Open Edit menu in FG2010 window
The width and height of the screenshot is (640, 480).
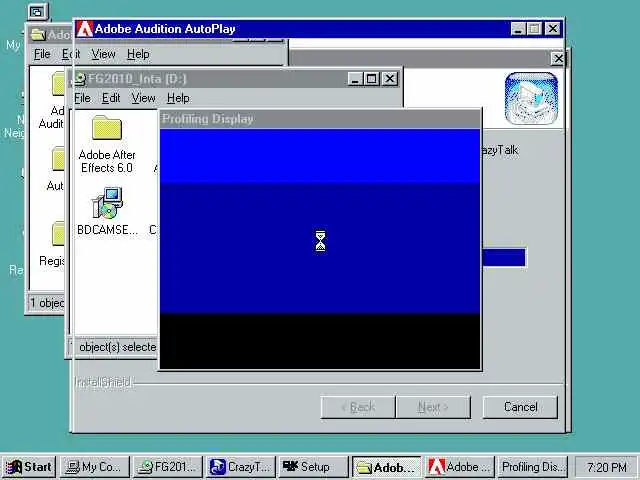[x=111, y=98]
